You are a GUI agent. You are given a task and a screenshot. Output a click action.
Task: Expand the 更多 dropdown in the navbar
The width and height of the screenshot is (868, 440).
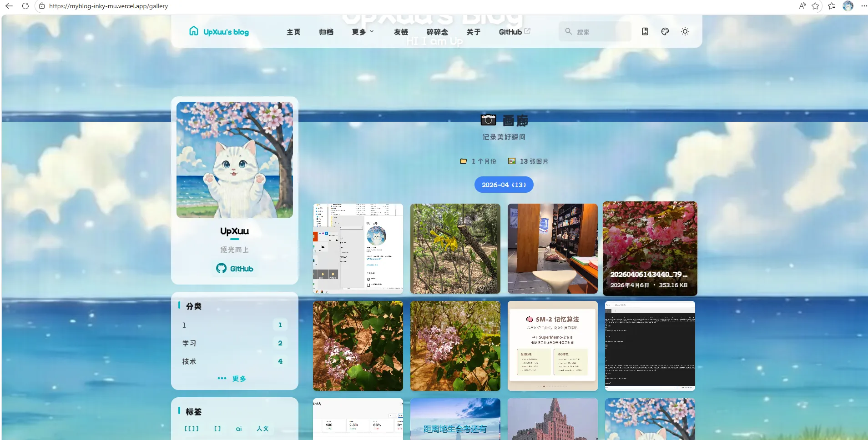363,32
